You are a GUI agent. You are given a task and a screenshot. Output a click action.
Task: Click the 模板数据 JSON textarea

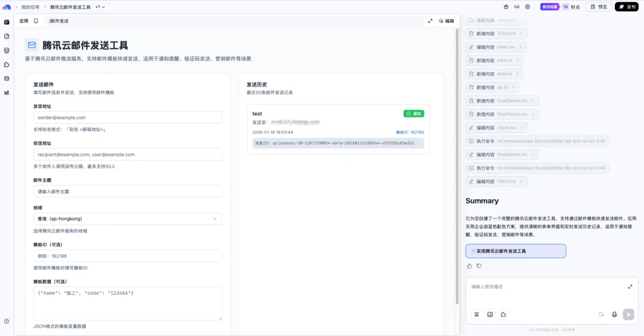[x=128, y=304]
